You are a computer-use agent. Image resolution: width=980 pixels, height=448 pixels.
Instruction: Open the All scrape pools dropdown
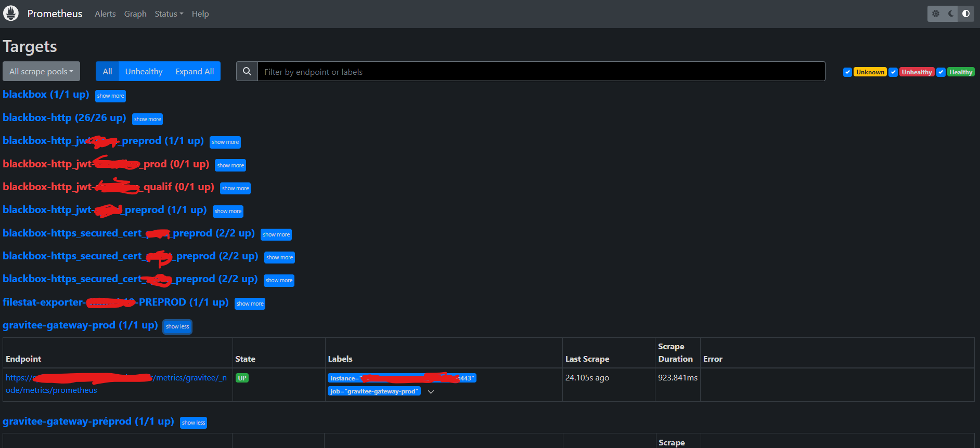[41, 71]
